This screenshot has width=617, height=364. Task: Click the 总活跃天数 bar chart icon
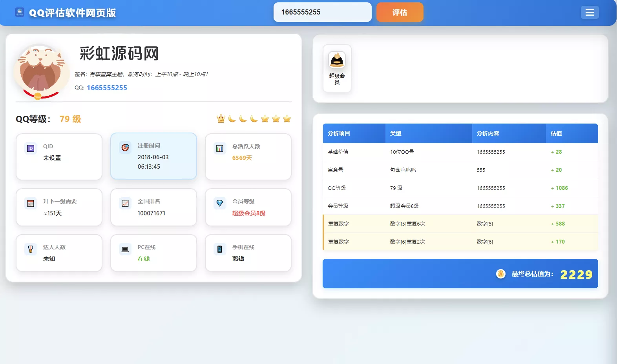click(220, 148)
